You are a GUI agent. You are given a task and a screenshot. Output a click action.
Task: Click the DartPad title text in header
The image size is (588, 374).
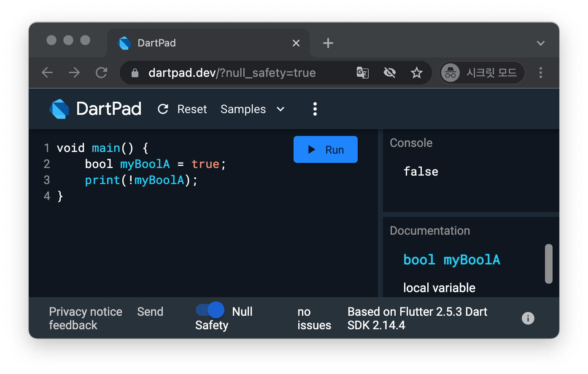point(109,109)
